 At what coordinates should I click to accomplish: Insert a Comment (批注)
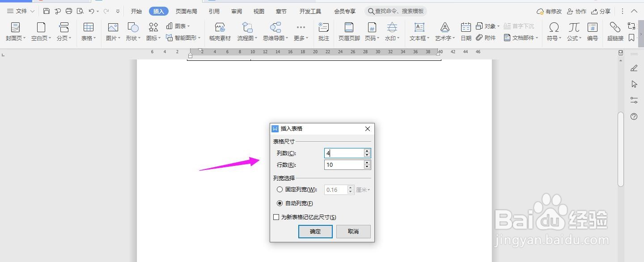tap(324, 32)
